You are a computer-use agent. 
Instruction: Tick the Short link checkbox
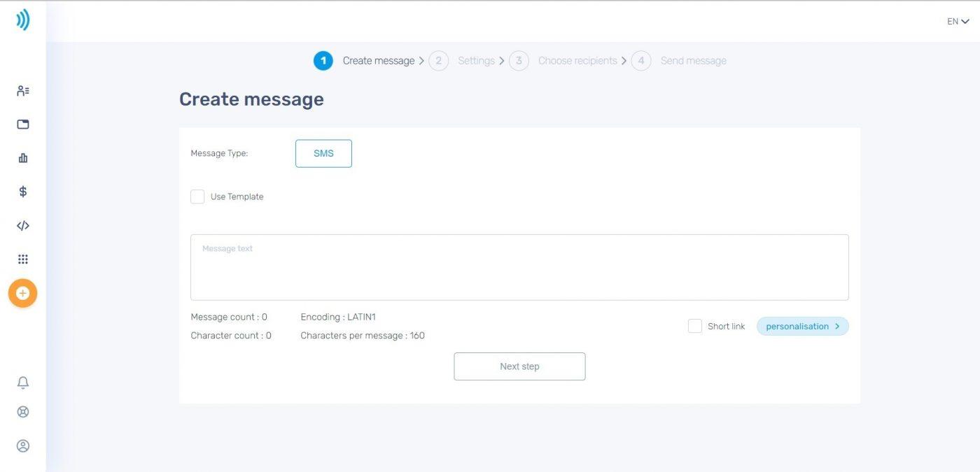pos(695,327)
